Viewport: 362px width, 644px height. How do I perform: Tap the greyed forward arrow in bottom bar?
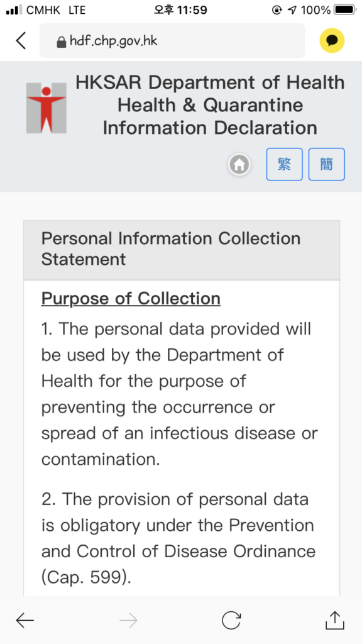[x=128, y=620]
